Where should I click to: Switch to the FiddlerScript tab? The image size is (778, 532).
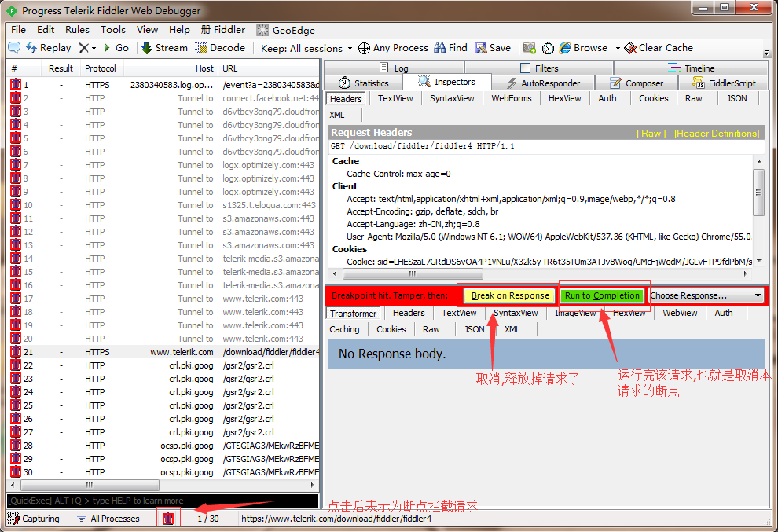(724, 83)
